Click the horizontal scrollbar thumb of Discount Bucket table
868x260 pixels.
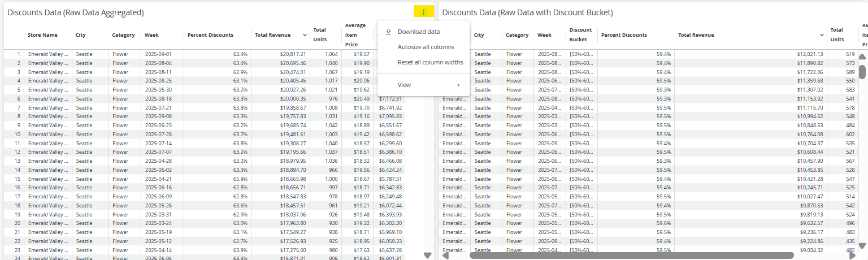pos(631,255)
